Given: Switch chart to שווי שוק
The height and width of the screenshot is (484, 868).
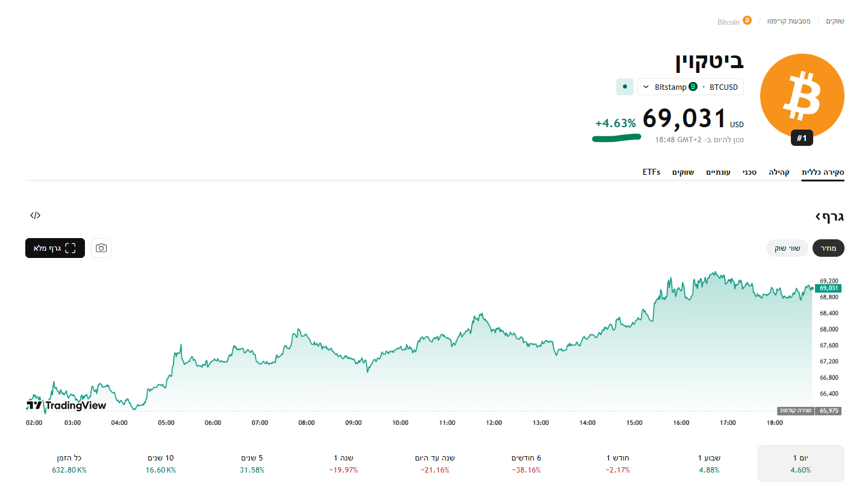Looking at the screenshot, I should point(787,248).
